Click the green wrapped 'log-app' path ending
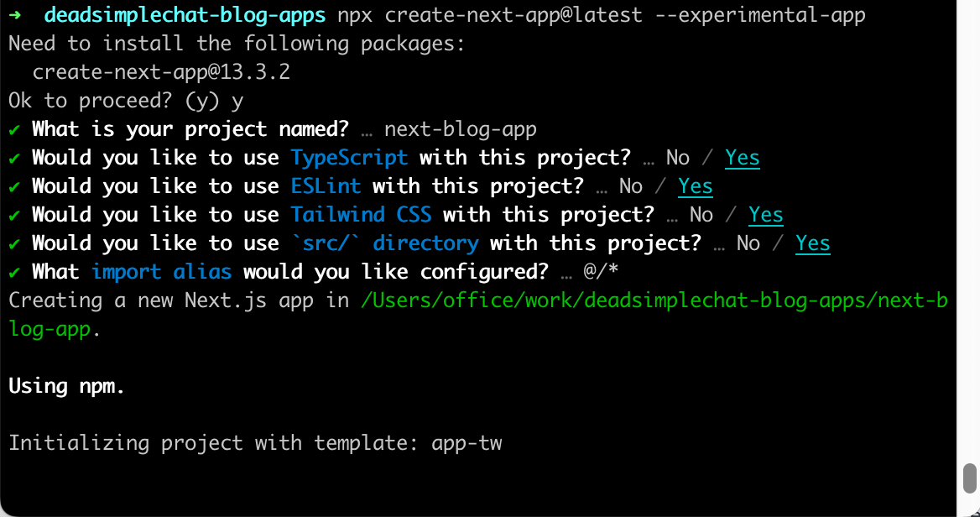This screenshot has width=980, height=517. click(x=50, y=330)
